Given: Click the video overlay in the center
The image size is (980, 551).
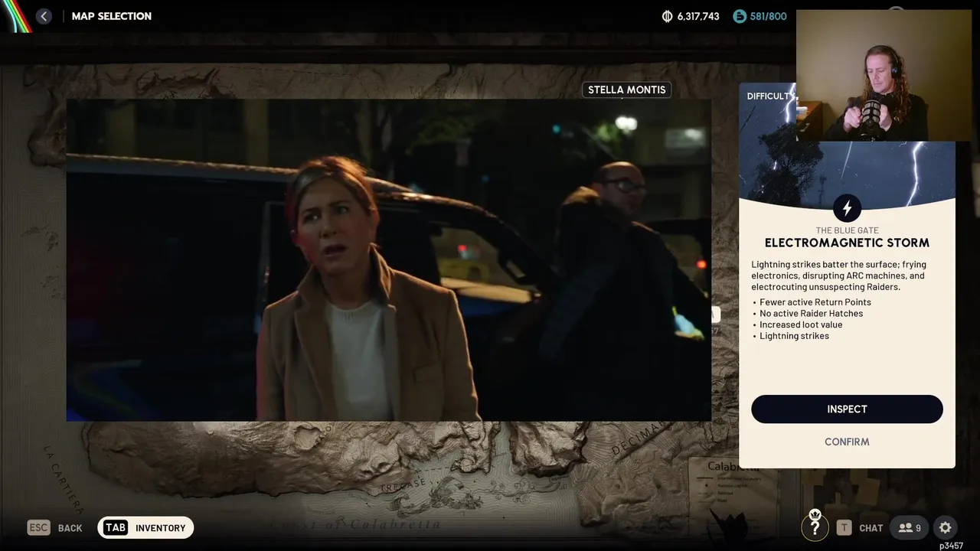Looking at the screenshot, I should click(x=388, y=260).
